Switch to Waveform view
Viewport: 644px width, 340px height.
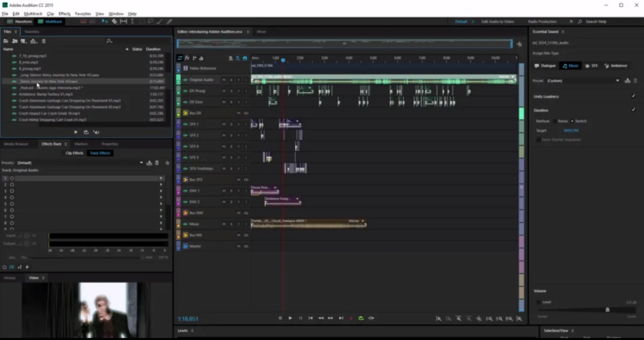19,21
